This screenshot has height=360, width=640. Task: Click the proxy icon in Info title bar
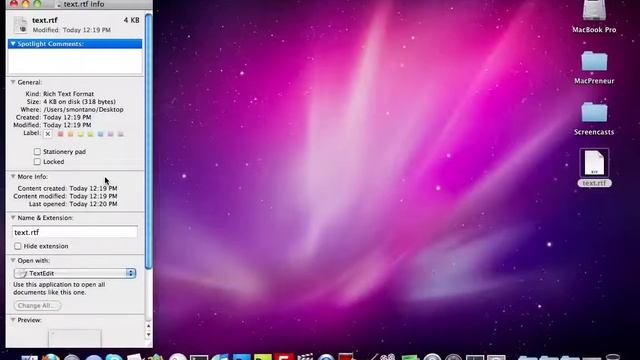tap(58, 4)
